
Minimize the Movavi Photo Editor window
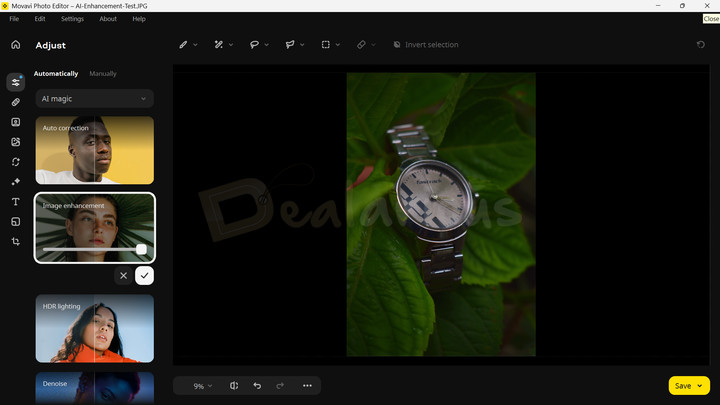(658, 6)
